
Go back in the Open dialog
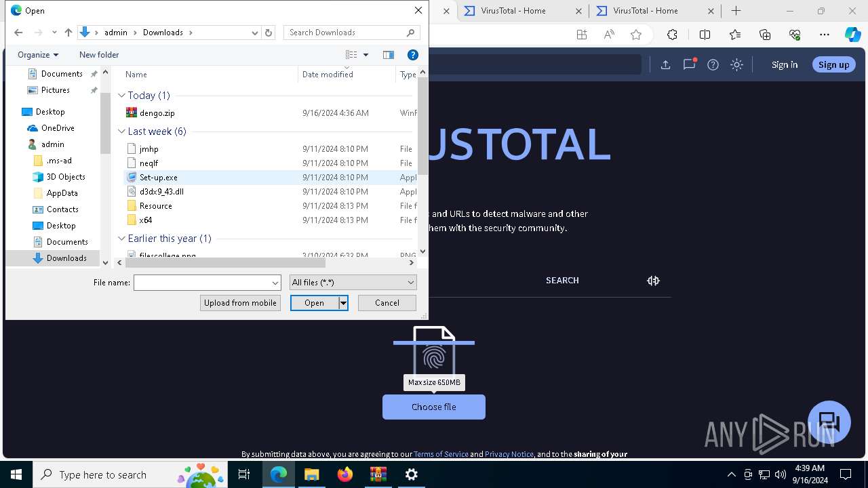(18, 33)
